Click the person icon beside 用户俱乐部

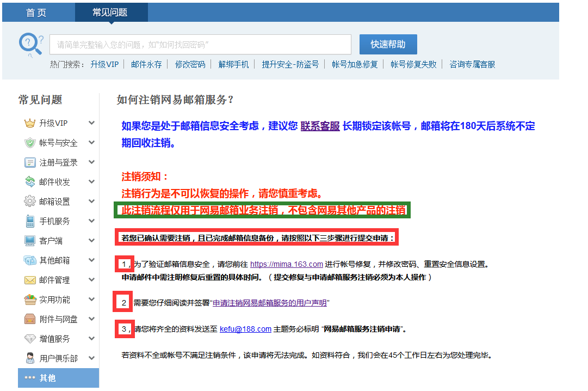point(30,358)
